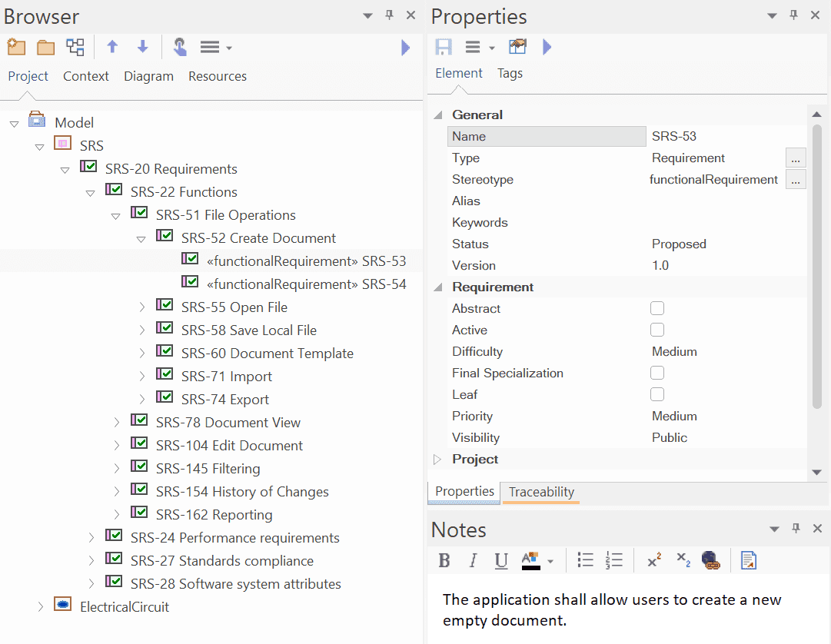Image resolution: width=831 pixels, height=644 pixels.
Task: Click the locate element hand icon in Browser
Action: tap(180, 47)
